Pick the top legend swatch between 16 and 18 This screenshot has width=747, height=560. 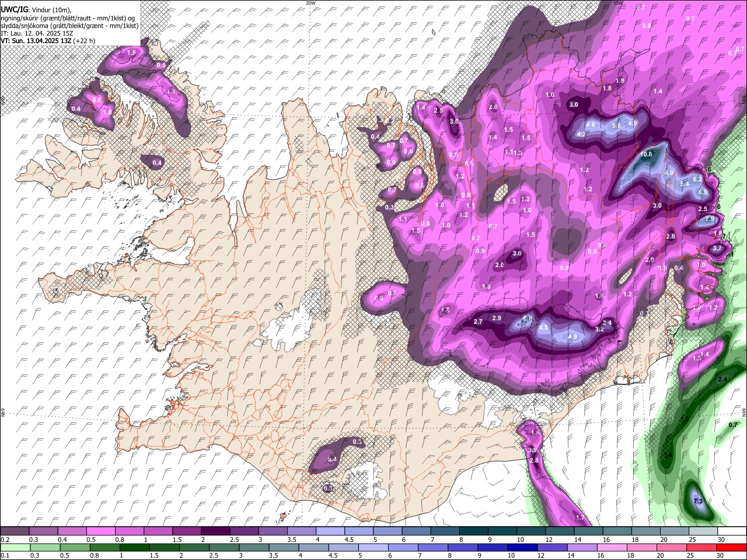click(616, 531)
